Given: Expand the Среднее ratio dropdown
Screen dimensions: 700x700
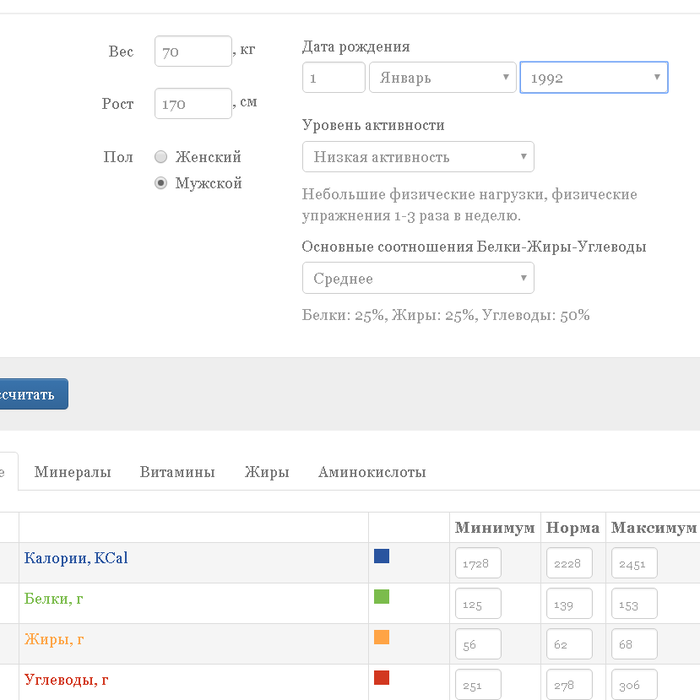Looking at the screenshot, I should click(418, 278).
